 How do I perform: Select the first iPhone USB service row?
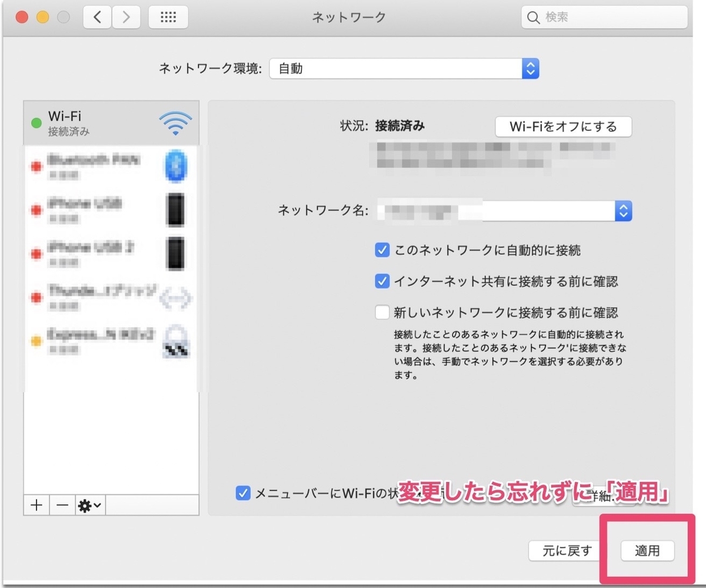[x=111, y=210]
